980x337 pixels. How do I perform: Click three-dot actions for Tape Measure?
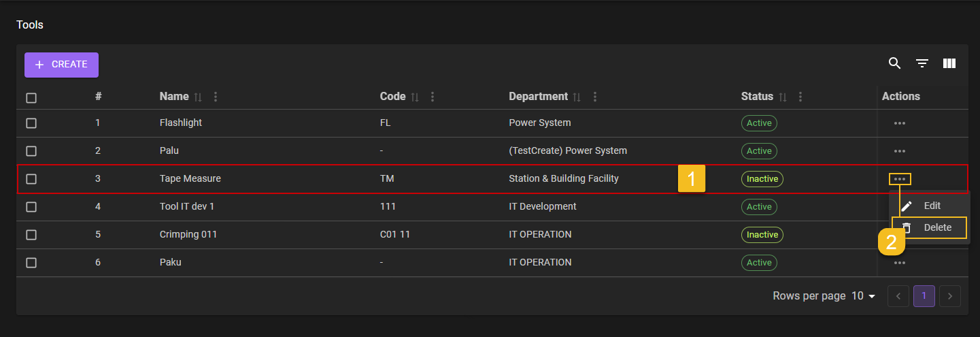tap(899, 179)
